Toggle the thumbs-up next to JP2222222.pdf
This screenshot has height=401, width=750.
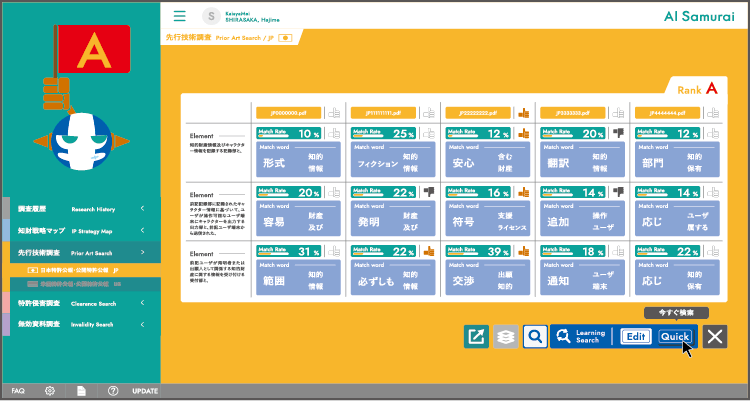[x=522, y=113]
